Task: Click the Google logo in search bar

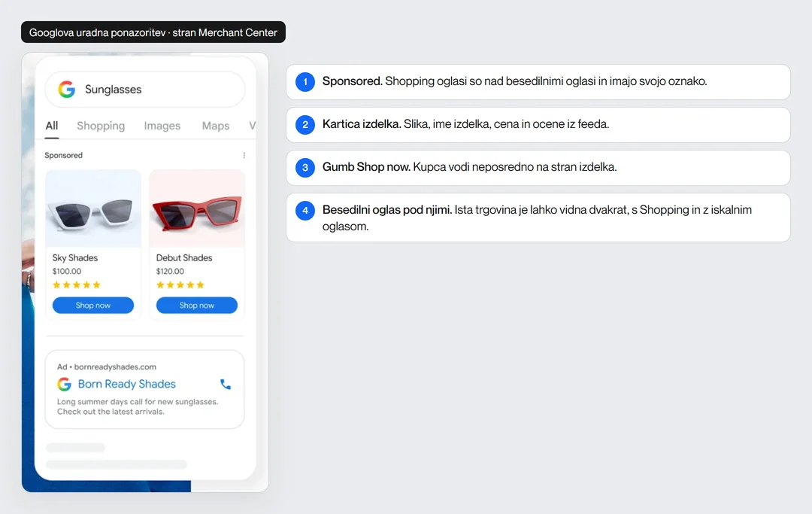Action: 67,89
